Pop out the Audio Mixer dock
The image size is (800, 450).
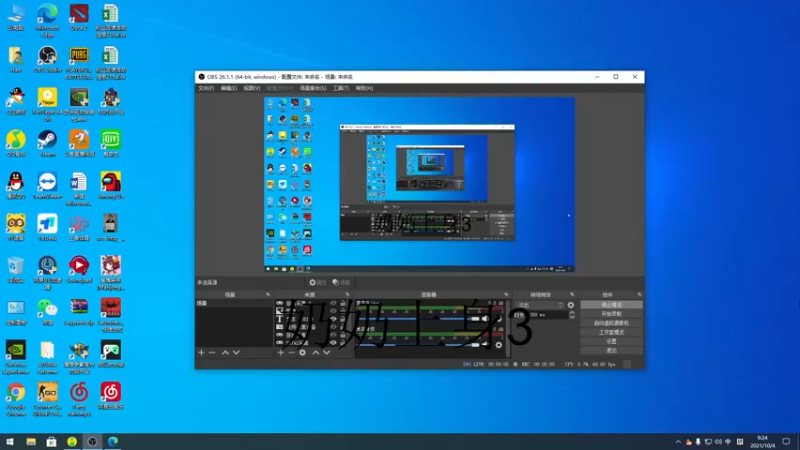pyautogui.click(x=506, y=294)
